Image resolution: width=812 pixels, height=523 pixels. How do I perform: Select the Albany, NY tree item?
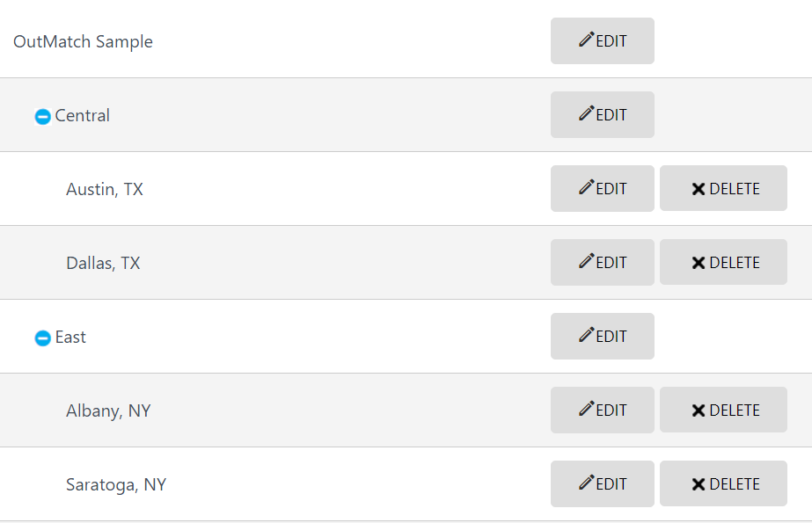pos(108,410)
